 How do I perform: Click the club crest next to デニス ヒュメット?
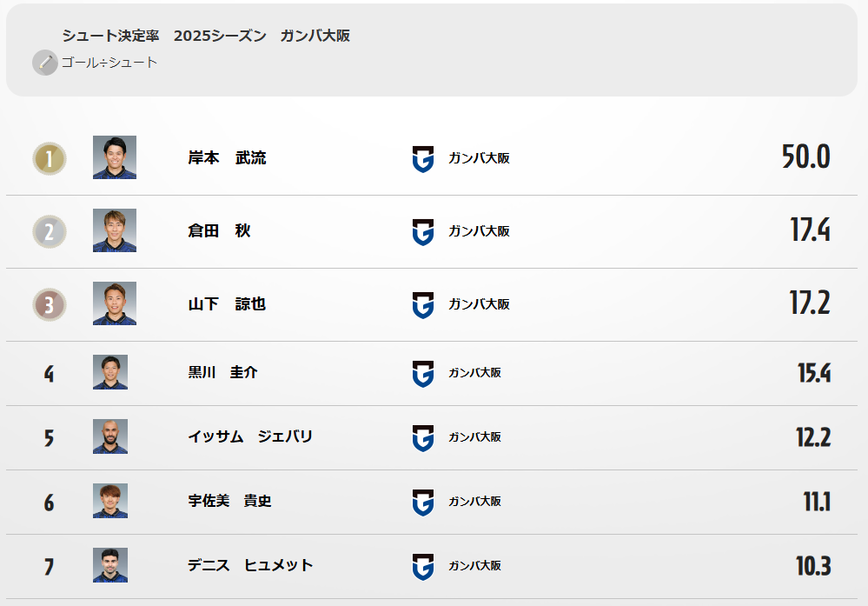[x=422, y=566]
